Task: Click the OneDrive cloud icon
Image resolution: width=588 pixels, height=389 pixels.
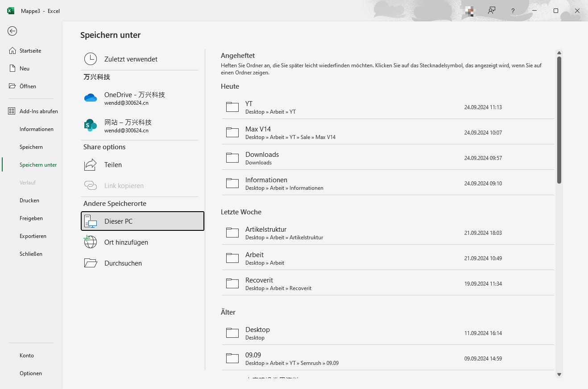Action: click(91, 98)
